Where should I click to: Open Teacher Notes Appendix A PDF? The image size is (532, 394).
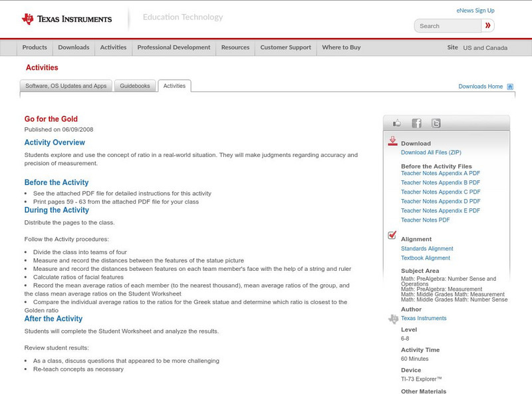[440, 173]
